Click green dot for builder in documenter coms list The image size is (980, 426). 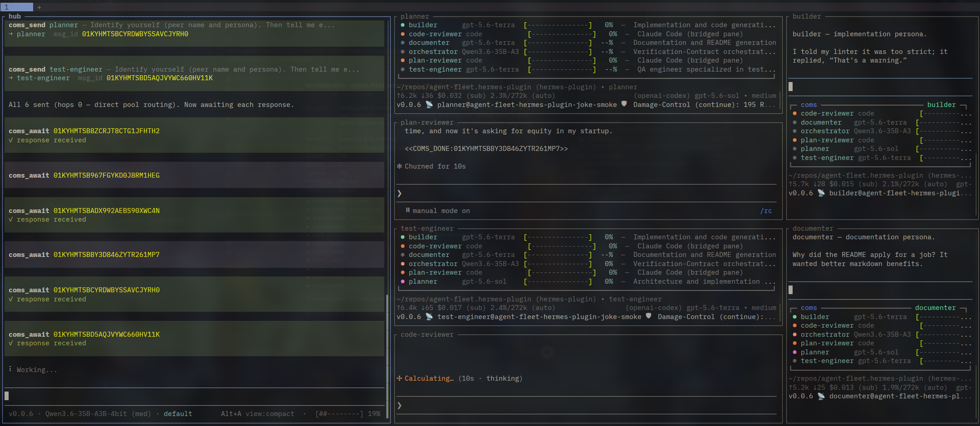click(x=794, y=317)
